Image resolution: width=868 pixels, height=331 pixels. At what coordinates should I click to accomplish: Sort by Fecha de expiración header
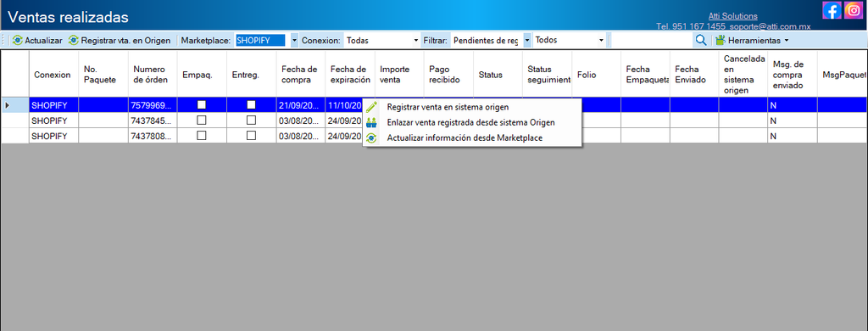[350, 75]
